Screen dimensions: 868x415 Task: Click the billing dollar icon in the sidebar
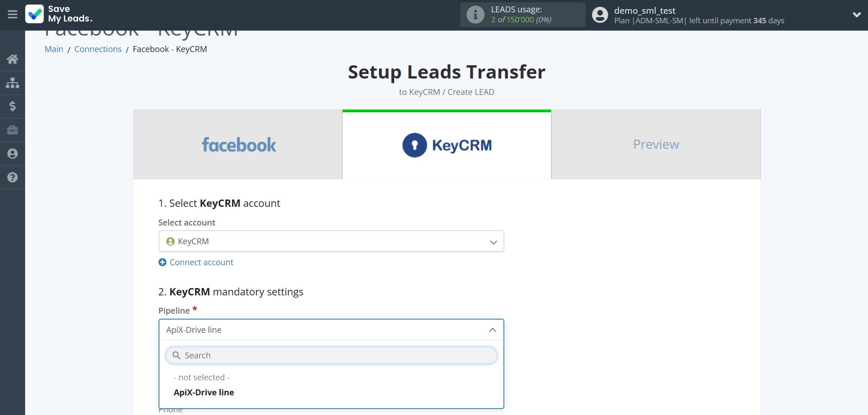coord(12,106)
